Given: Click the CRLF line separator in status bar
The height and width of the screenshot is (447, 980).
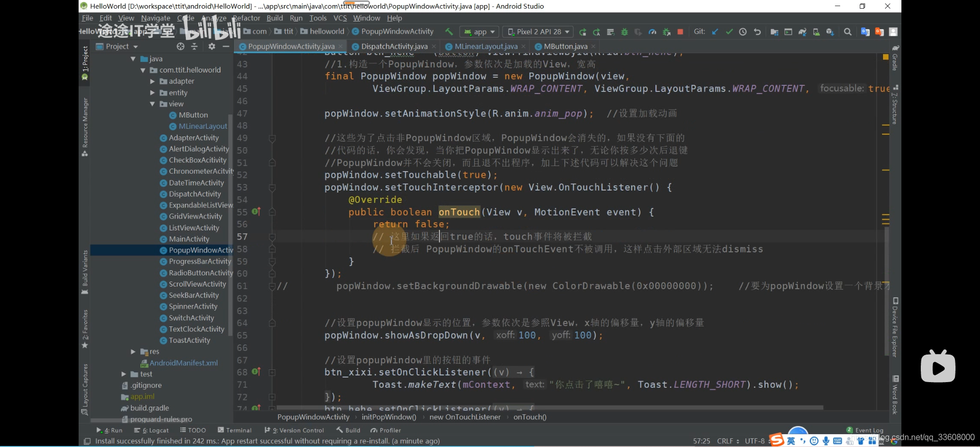Looking at the screenshot, I should pos(728,441).
